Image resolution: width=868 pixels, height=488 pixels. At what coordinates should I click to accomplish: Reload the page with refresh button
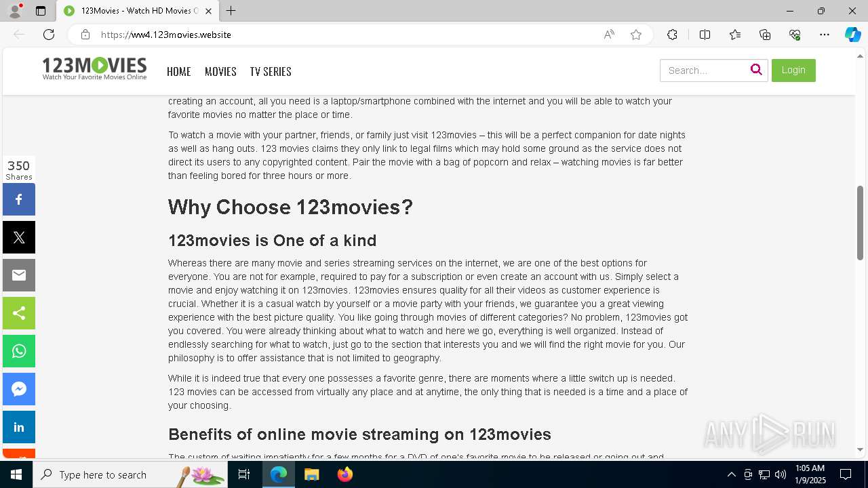point(49,35)
